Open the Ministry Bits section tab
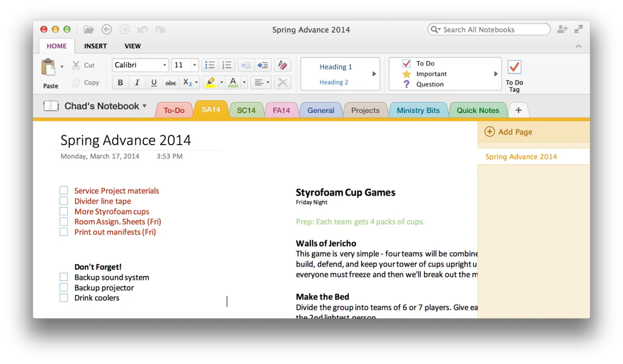 click(x=418, y=110)
